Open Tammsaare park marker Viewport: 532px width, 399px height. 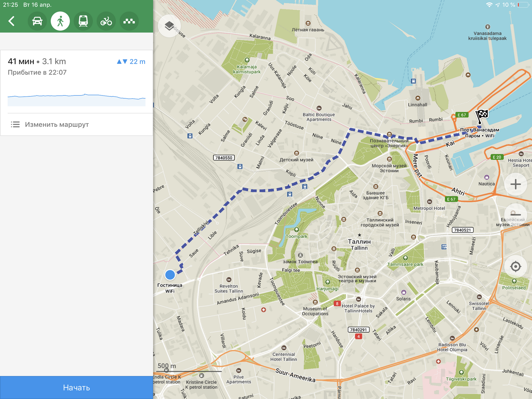click(x=406, y=258)
